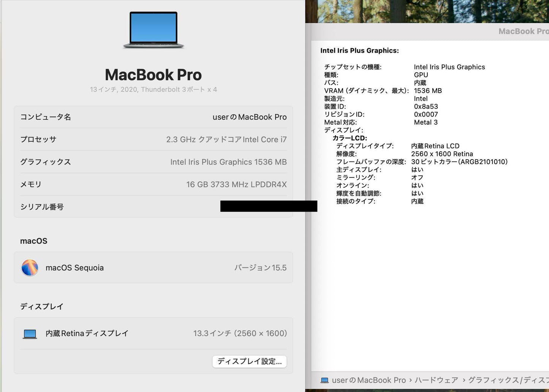The width and height of the screenshot is (549, 392).
Task: Click the MacBook Pro title in the right window header
Action: pos(523,31)
